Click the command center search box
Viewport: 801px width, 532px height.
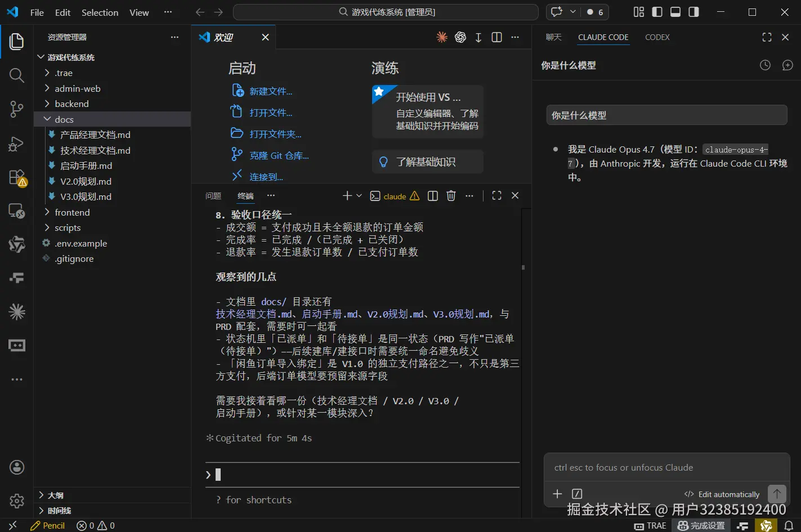tap(386, 12)
